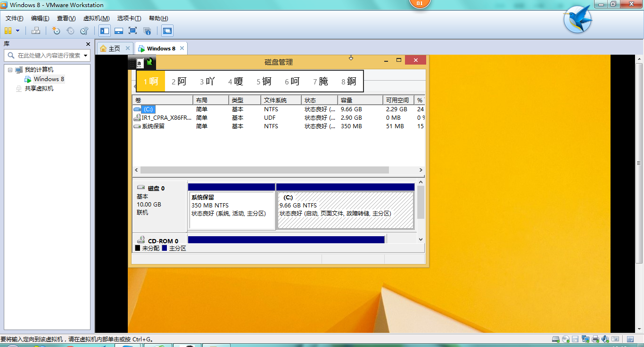
Task: Pause the virtual machine with the yellow pause icon
Action: tap(8, 31)
